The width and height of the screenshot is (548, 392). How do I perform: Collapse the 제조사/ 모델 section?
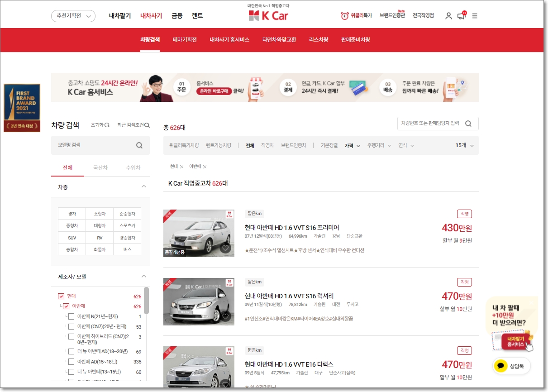[x=144, y=276]
